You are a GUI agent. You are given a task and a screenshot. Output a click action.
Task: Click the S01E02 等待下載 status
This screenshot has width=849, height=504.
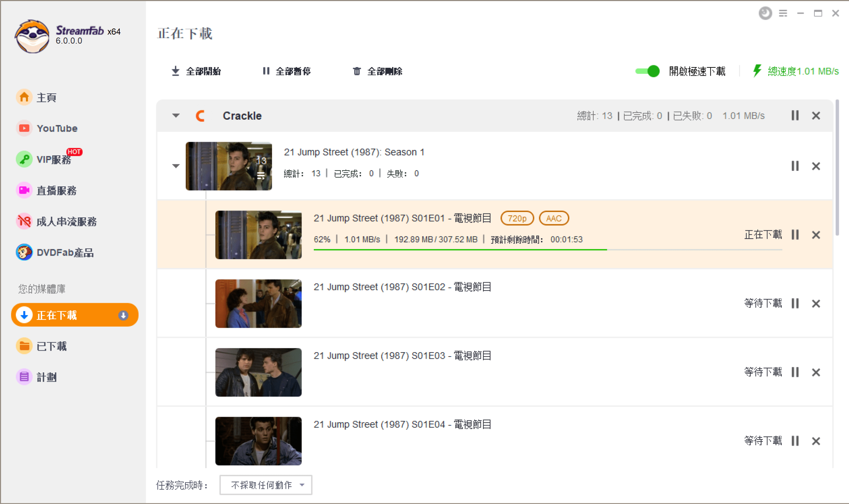pos(763,304)
